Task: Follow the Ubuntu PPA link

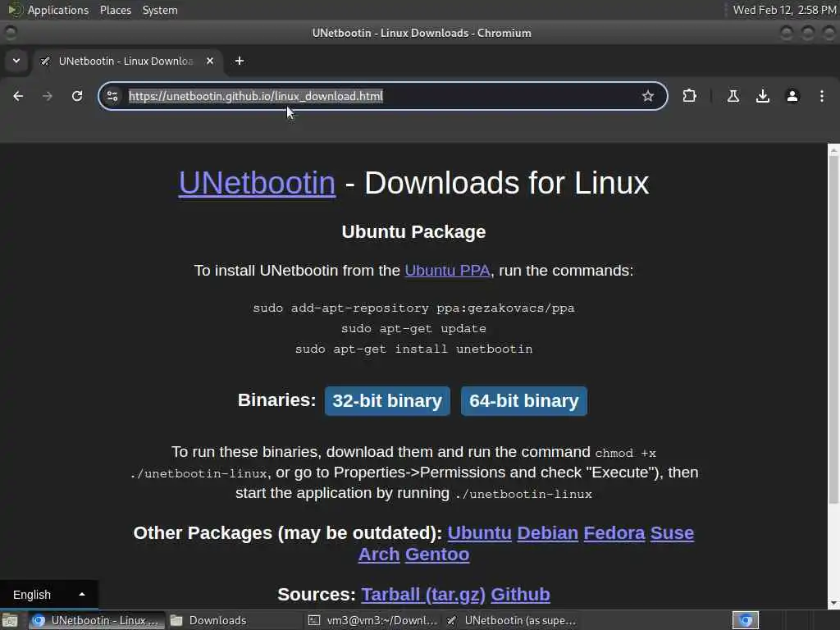Action: click(447, 271)
